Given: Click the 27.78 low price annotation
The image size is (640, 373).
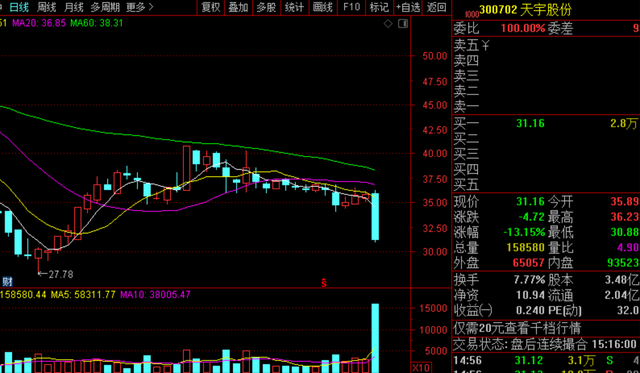Looking at the screenshot, I should point(61,274).
